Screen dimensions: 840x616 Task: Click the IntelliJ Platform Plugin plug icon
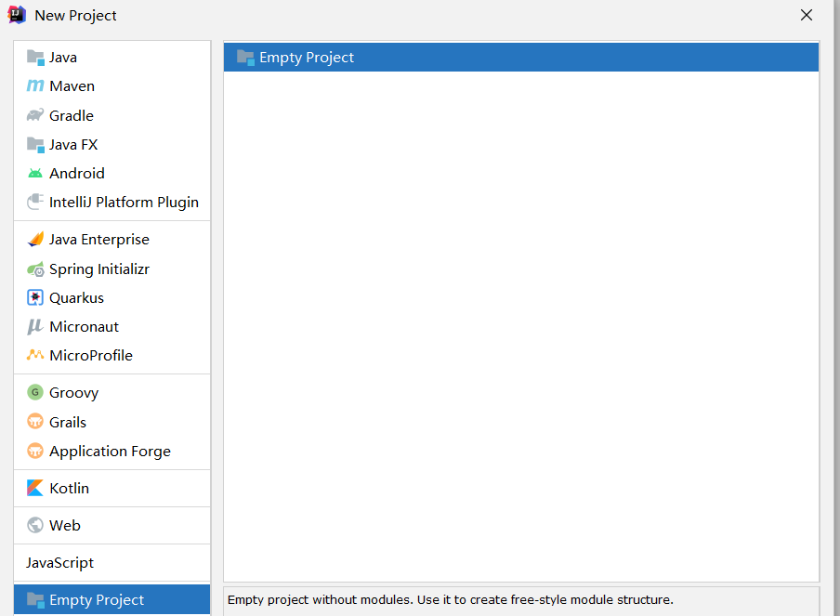click(x=35, y=202)
